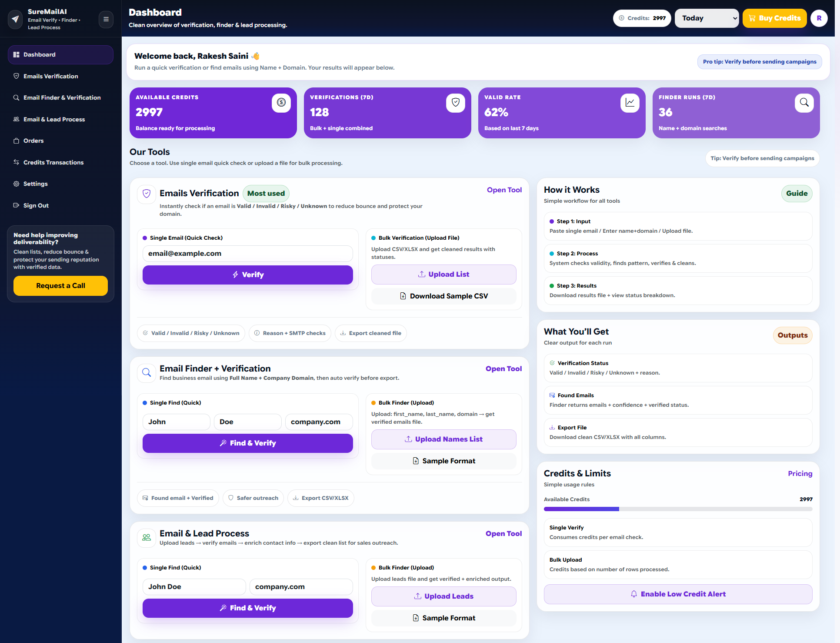Click the Sign Out arrow icon
This screenshot has height=643, width=840.
click(17, 205)
